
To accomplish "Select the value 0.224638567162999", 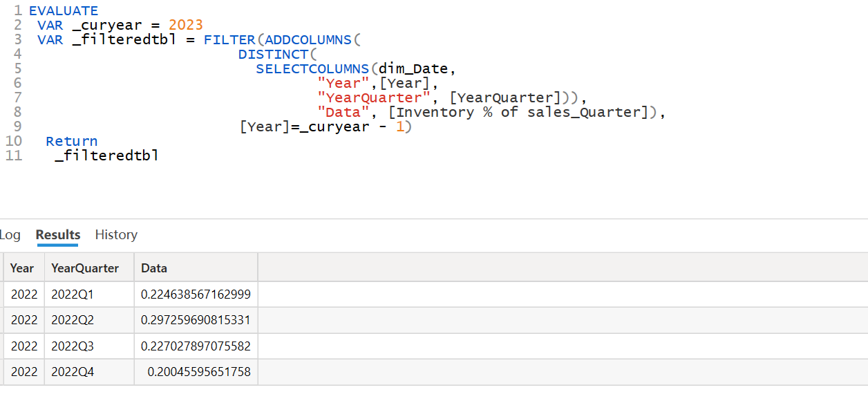I will [x=196, y=294].
